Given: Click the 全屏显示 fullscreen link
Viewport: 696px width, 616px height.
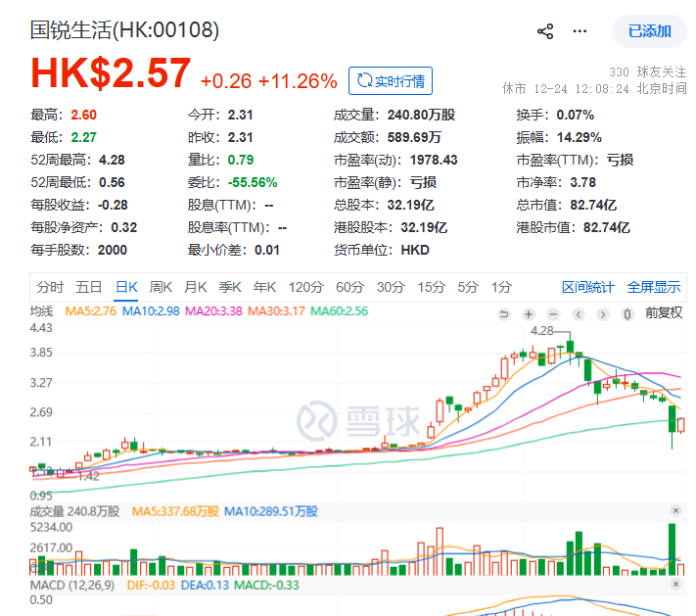Looking at the screenshot, I should click(x=653, y=287).
